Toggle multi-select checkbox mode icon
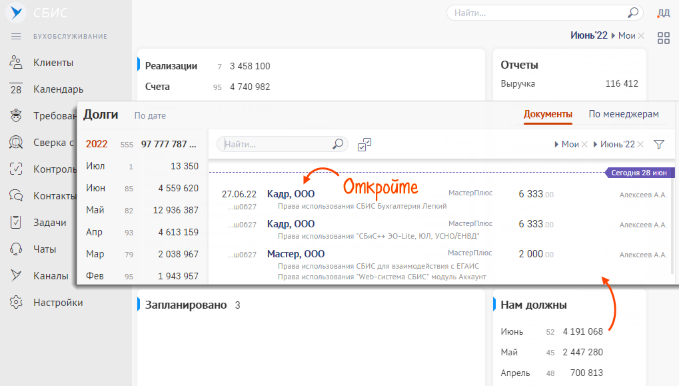679x386 pixels. [x=365, y=145]
